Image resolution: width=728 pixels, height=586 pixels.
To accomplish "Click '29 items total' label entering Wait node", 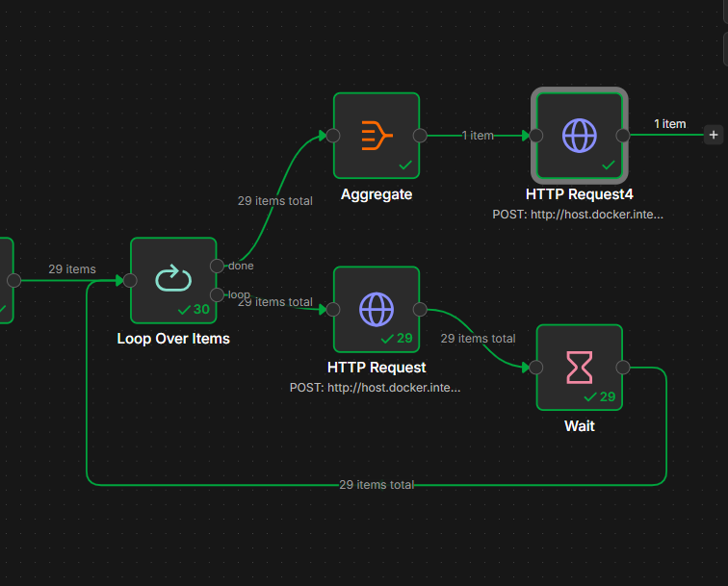I will (x=479, y=339).
